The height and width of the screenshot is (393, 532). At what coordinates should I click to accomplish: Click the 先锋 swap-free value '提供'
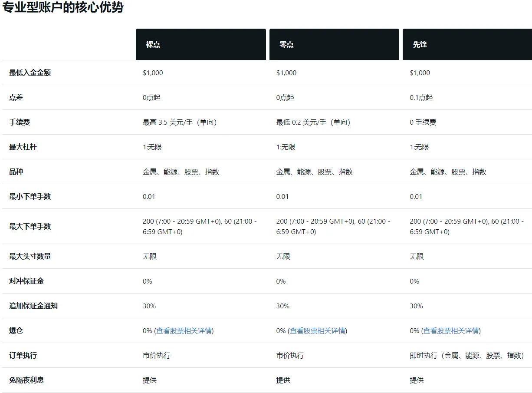[x=417, y=380]
